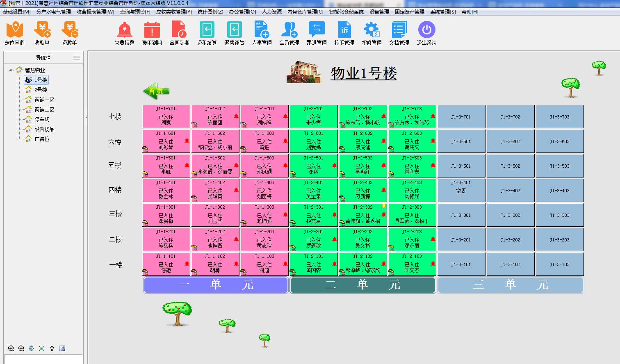Open the 合同到期 contract expiry tool
Screen dimensions: 620x364
[179, 33]
